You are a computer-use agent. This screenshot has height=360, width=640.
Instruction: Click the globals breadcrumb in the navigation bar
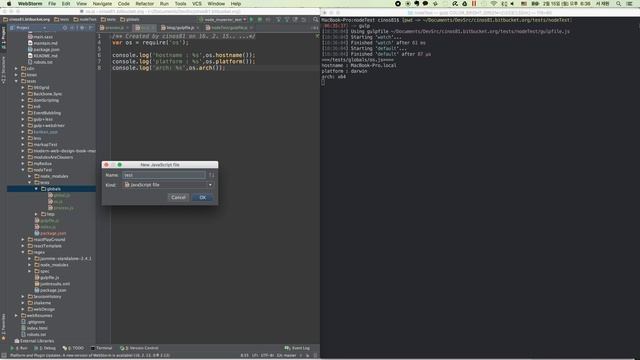pyautogui.click(x=130, y=20)
